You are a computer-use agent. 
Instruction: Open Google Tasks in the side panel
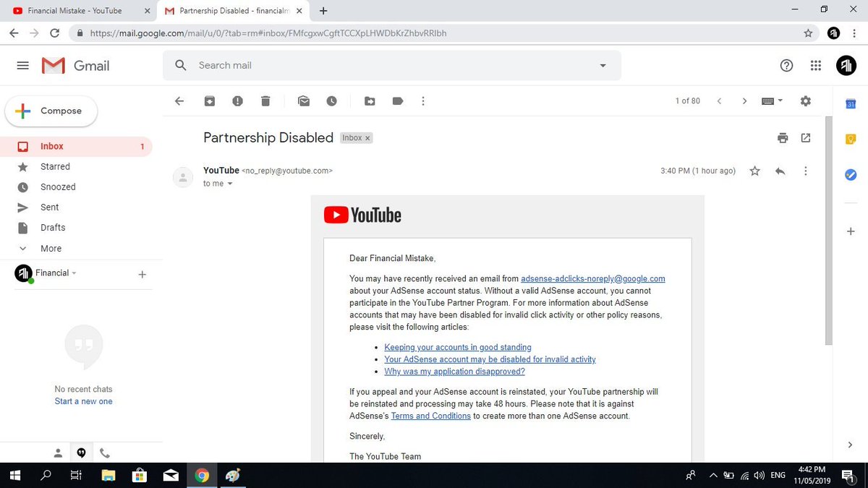coord(851,174)
